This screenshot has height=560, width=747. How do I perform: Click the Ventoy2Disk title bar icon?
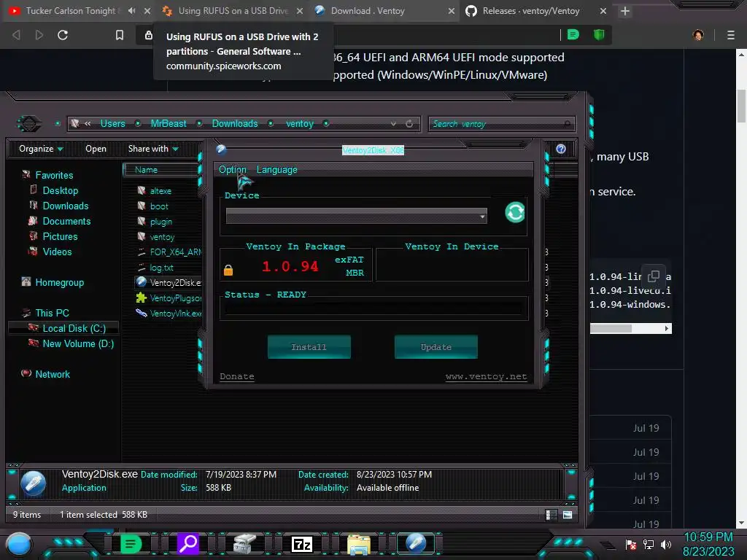221,149
